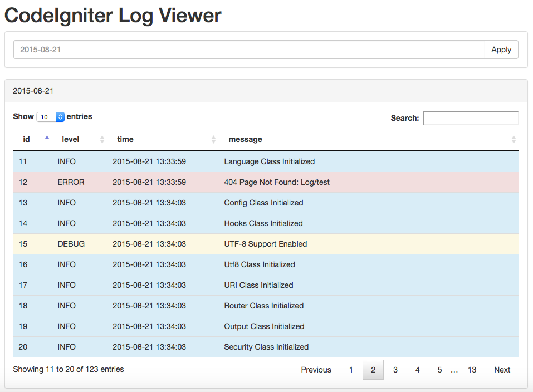Select 'Output Class Initialized' message
The width and height of the screenshot is (533, 392).
[264, 326]
